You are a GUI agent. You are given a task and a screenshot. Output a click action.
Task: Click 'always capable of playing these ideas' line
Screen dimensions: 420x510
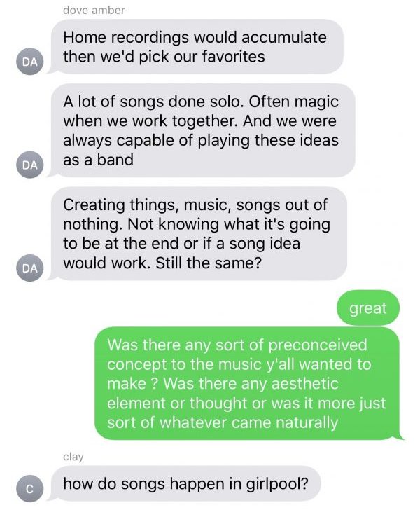pyautogui.click(x=201, y=141)
